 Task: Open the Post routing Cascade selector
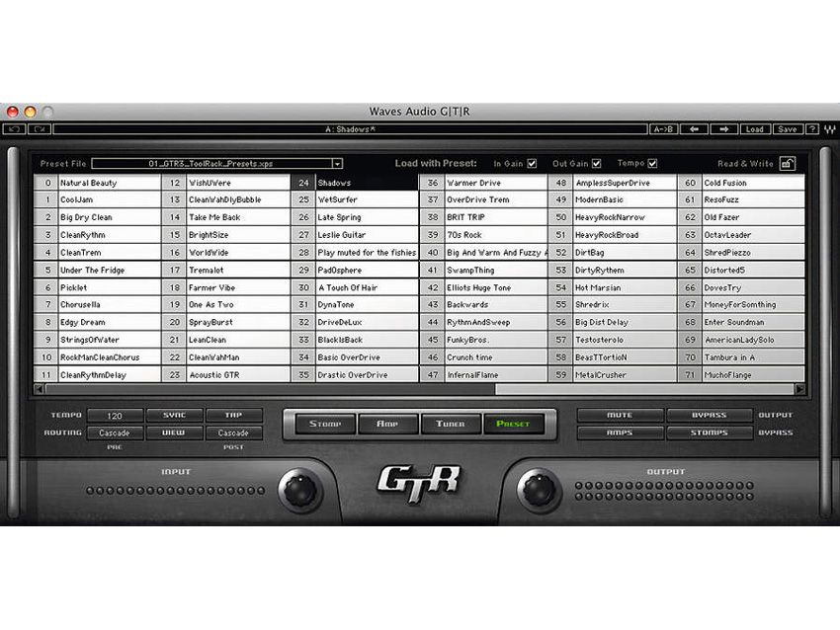233,433
